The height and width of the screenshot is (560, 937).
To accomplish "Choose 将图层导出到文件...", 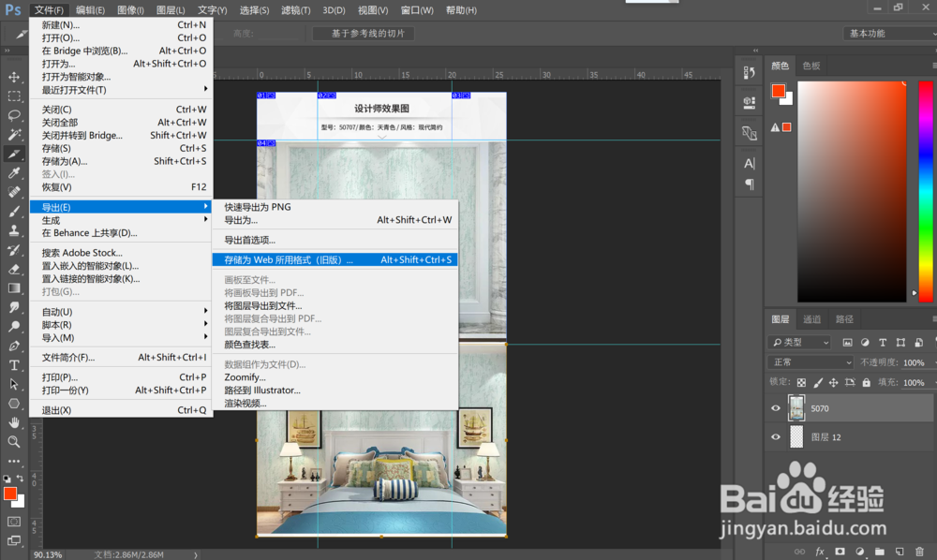I will [335, 305].
